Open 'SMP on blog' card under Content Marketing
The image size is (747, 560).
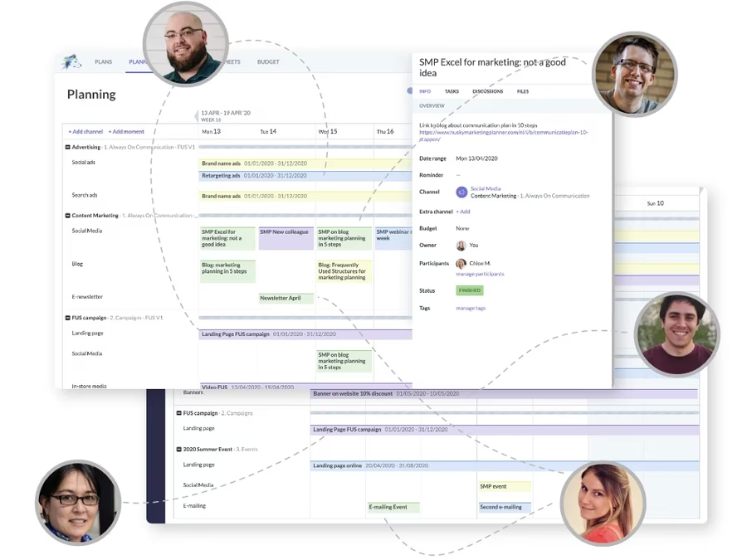pyautogui.click(x=344, y=238)
